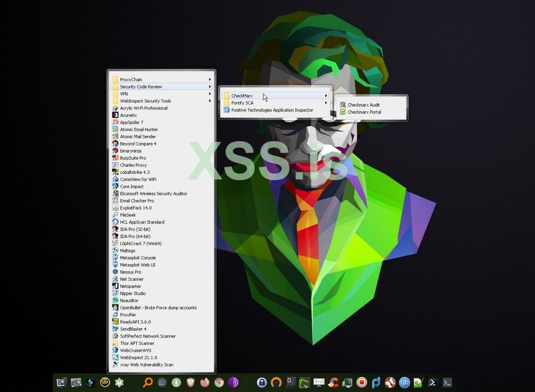Click the BurpSuite Pro icon

pos(115,158)
